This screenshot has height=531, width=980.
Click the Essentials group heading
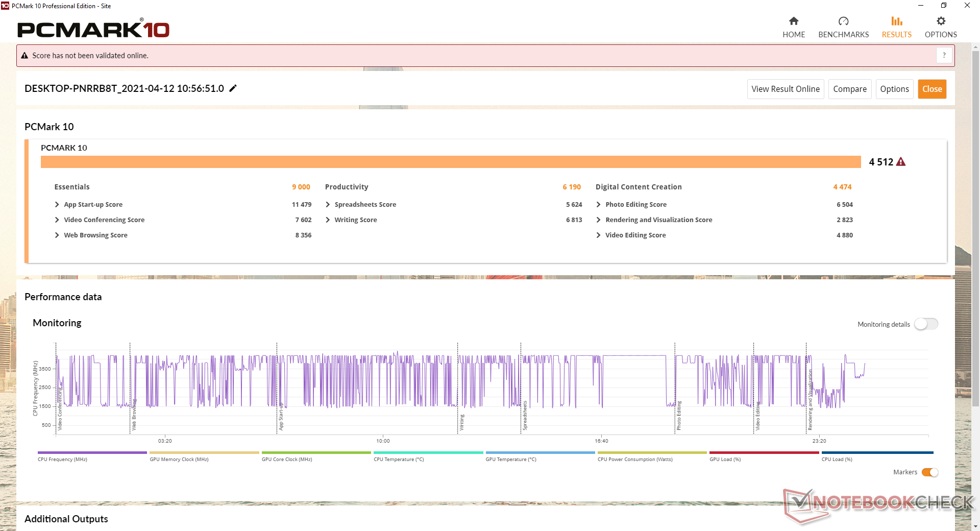72,187
